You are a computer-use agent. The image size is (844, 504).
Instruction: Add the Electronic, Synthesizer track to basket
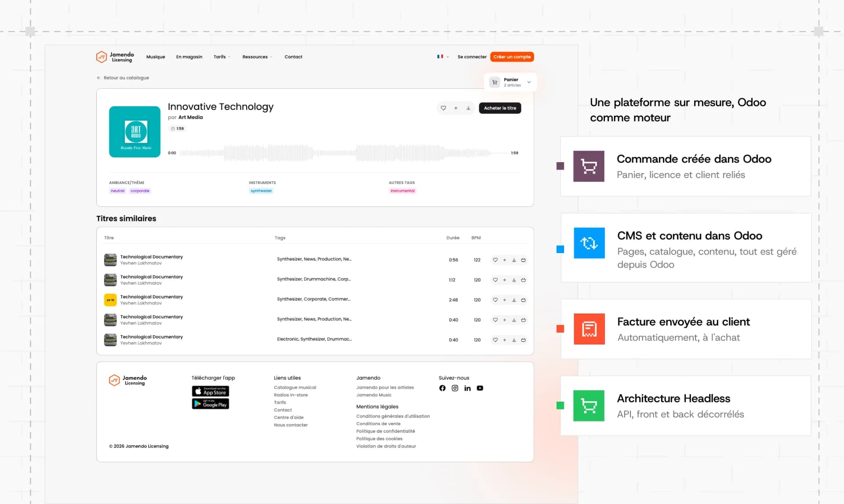tap(523, 340)
